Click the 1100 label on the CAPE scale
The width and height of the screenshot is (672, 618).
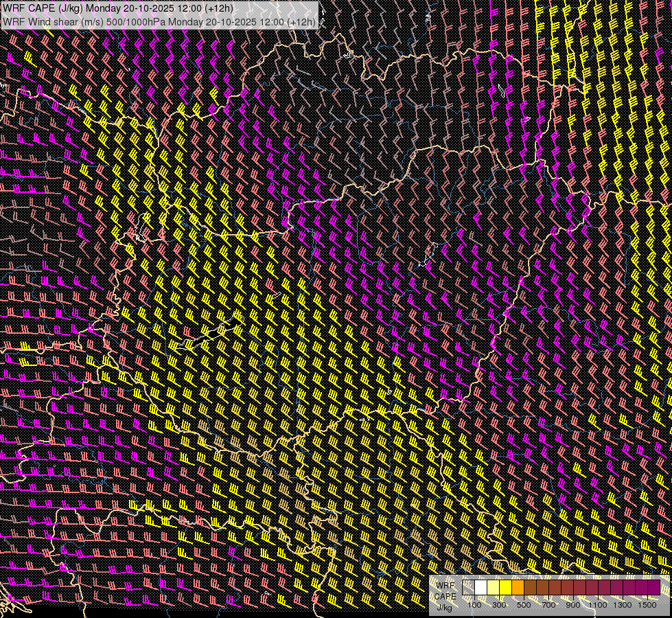point(597,605)
